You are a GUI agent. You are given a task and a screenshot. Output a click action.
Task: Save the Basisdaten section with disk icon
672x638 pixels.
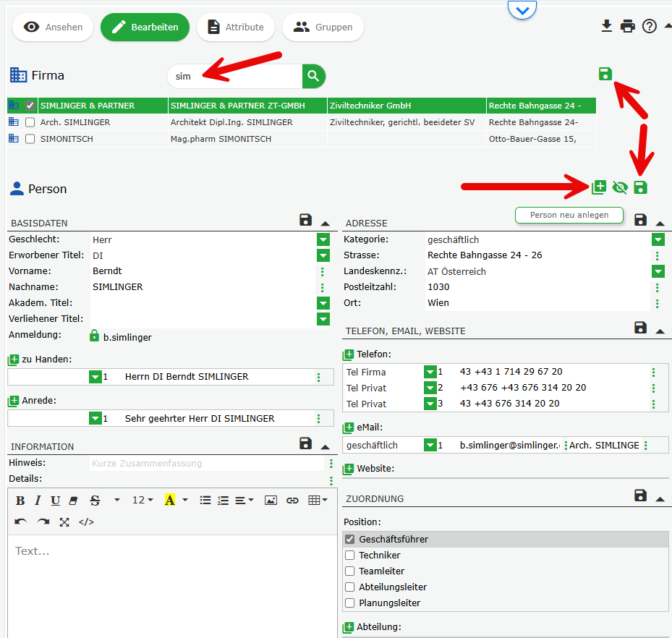point(305,221)
